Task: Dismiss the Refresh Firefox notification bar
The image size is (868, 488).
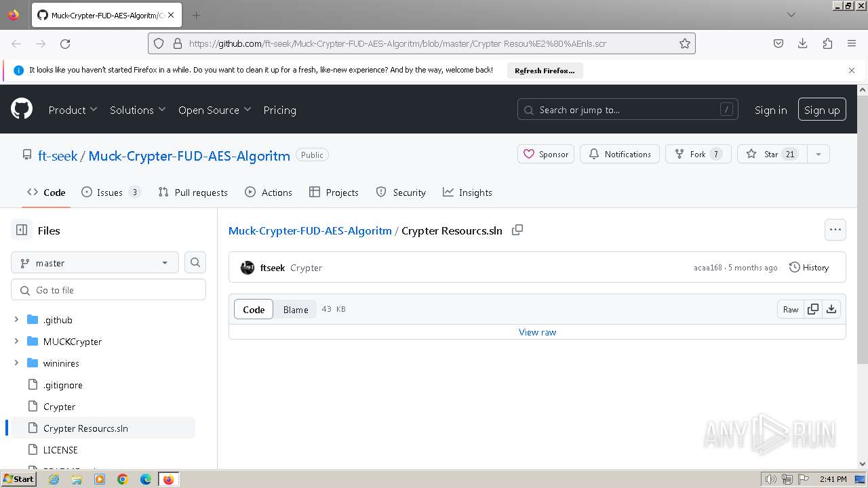Action: pyautogui.click(x=852, y=70)
